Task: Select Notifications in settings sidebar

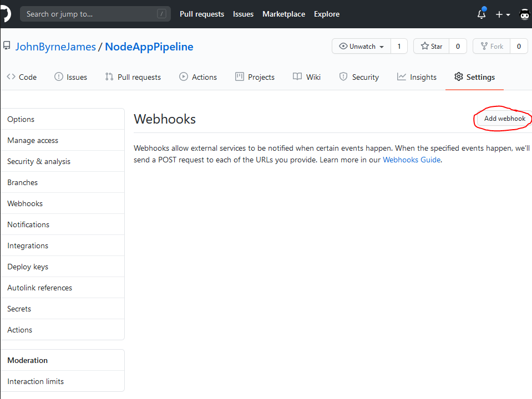Action: [63, 224]
